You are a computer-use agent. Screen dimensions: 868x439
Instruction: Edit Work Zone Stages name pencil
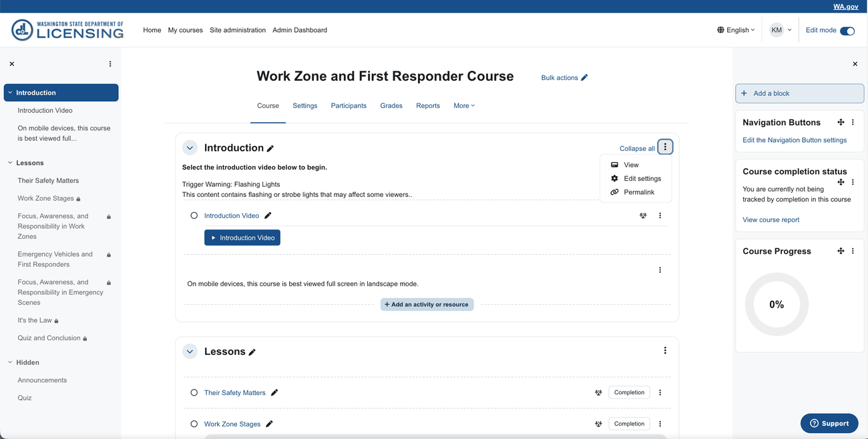269,424
